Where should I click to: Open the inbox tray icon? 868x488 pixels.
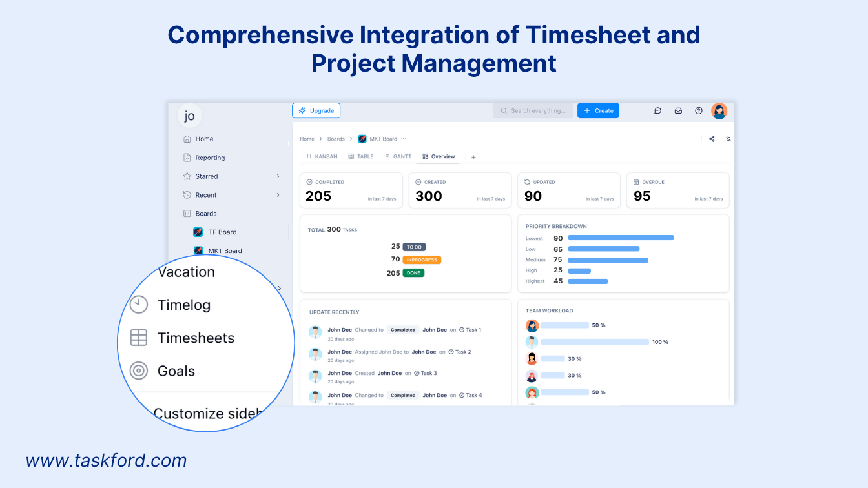click(678, 111)
